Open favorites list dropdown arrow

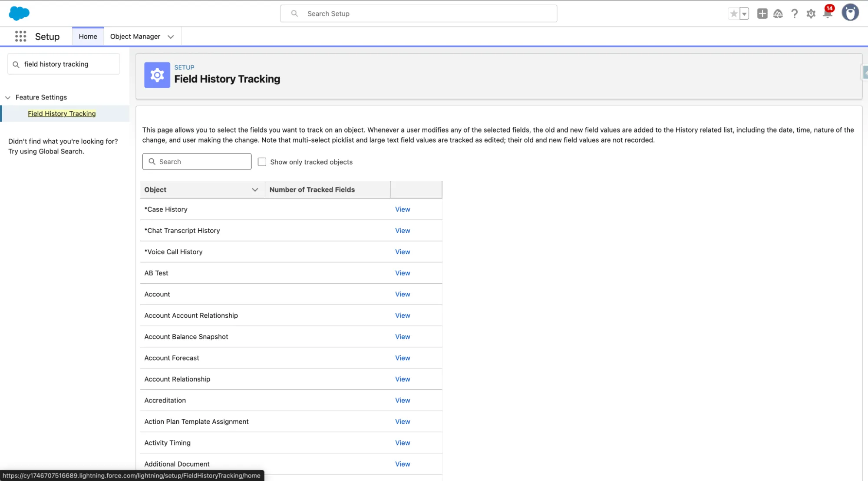[744, 14]
